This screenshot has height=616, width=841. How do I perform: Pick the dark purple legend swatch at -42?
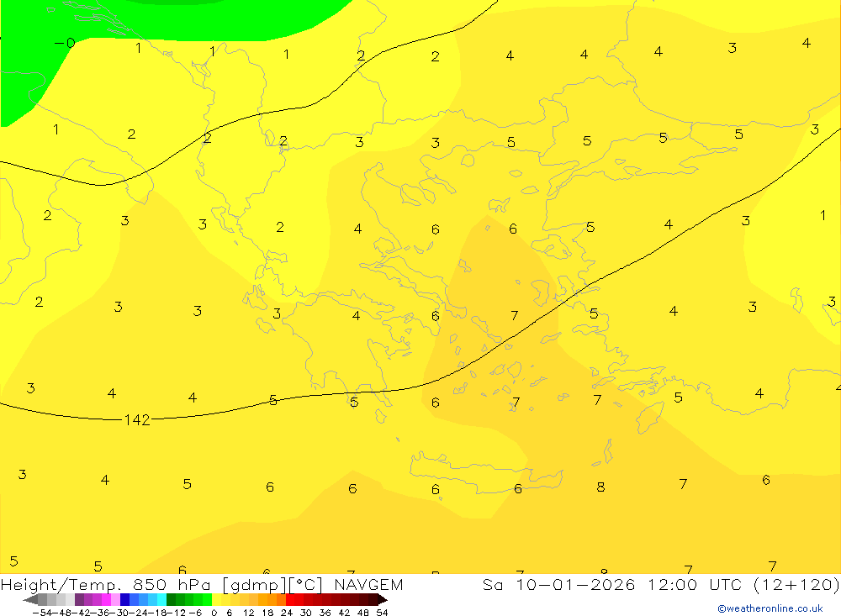pos(79,600)
